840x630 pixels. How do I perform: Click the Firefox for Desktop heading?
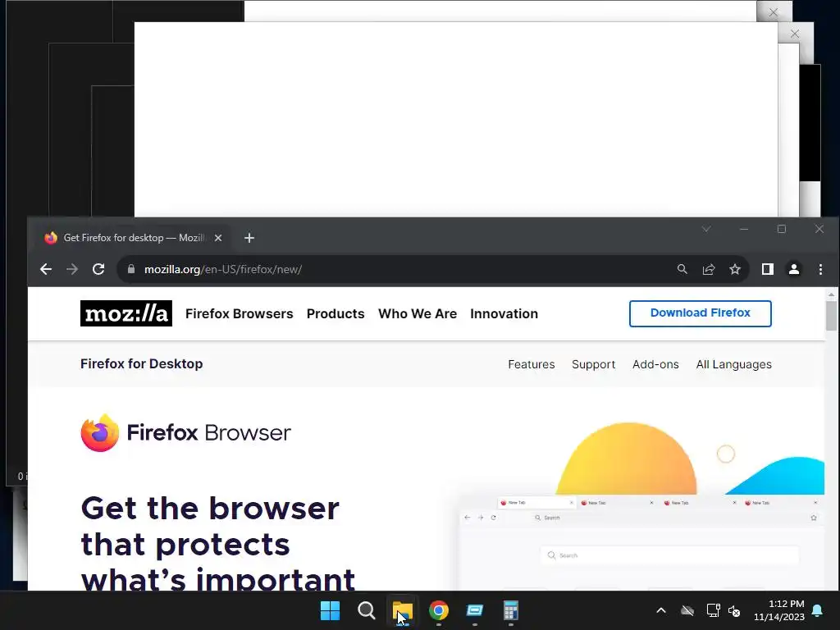pyautogui.click(x=141, y=363)
